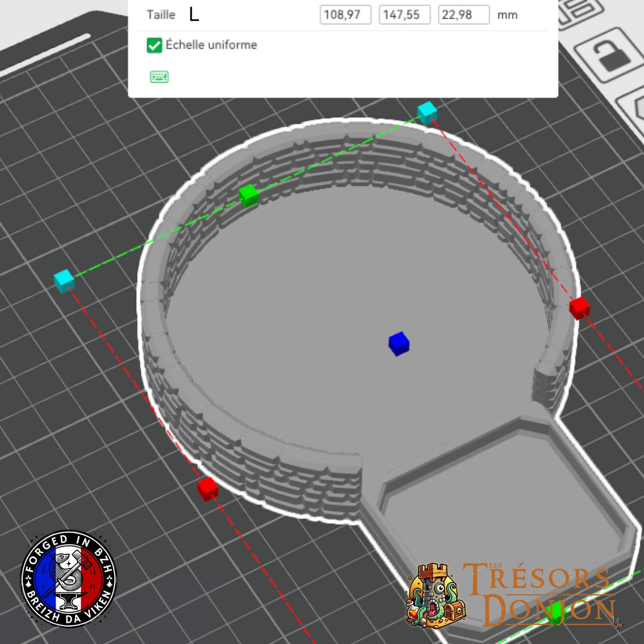644x644 pixels.
Task: Select the blue Z-axis scale handle
Action: [x=398, y=344]
